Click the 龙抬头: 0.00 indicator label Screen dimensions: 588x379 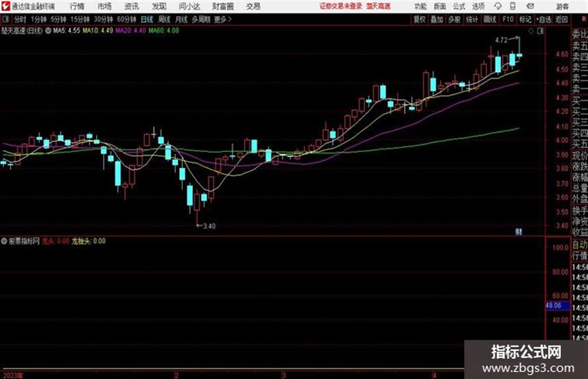[x=88, y=241]
